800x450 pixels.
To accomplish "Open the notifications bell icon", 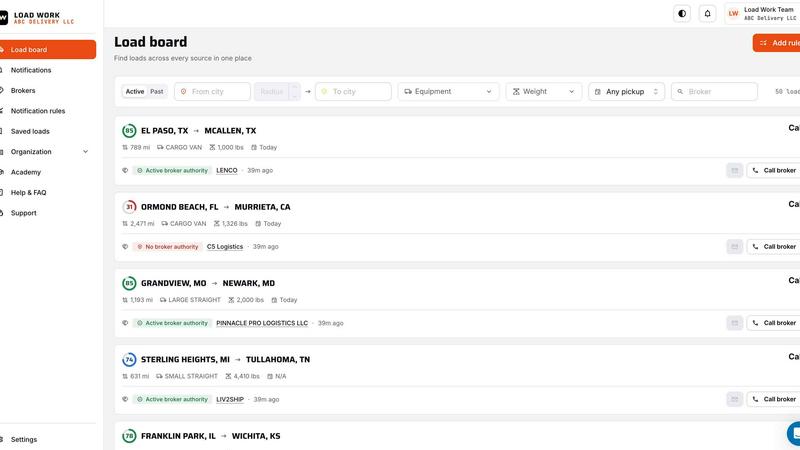I will point(707,14).
